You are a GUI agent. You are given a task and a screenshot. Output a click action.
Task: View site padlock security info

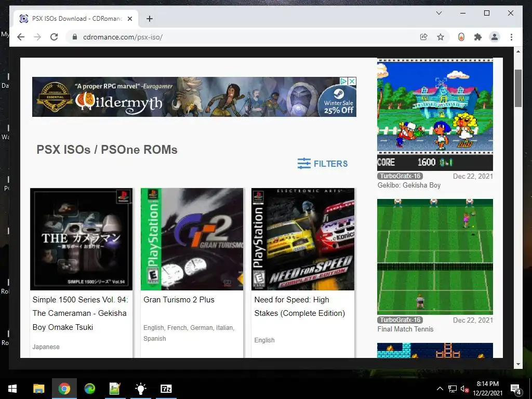click(75, 37)
